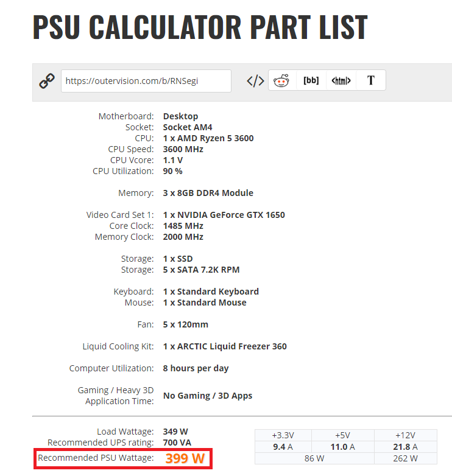This screenshot has width=452, height=476.
Task: Click the '+12V' table header cell
Action: (x=405, y=435)
